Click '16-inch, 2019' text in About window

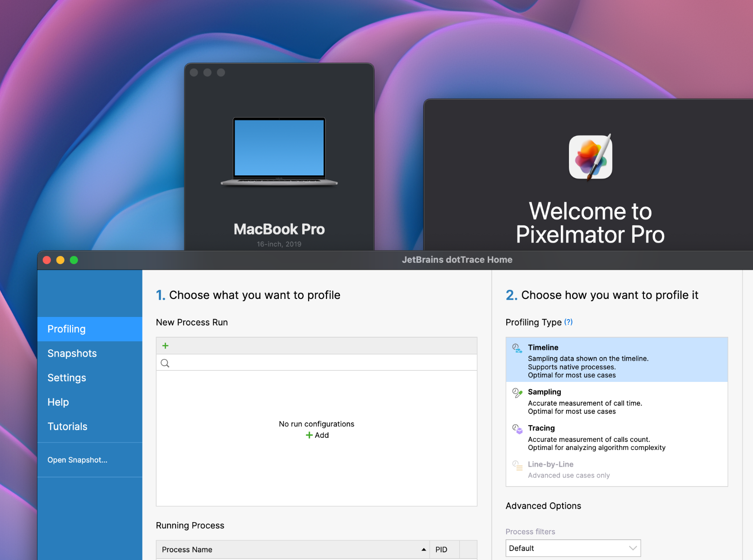(279, 244)
